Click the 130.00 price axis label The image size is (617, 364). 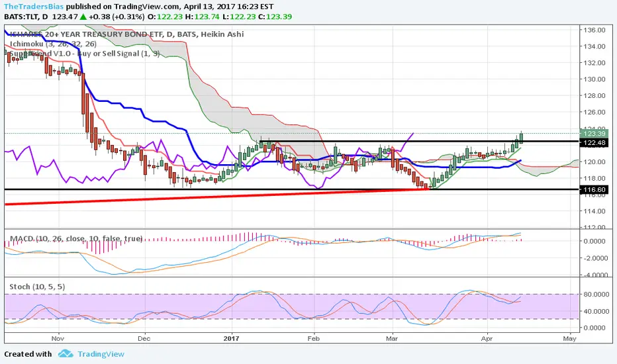point(594,79)
